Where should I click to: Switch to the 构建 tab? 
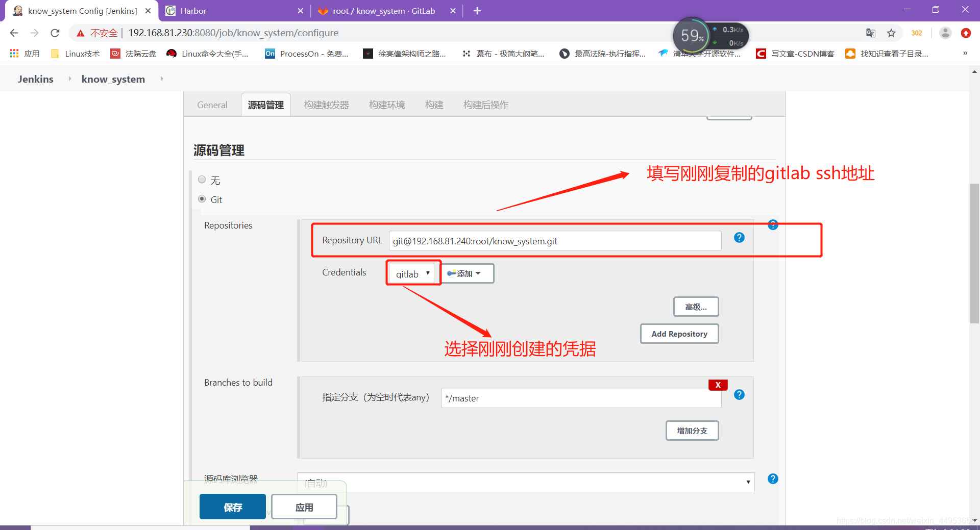pyautogui.click(x=434, y=105)
